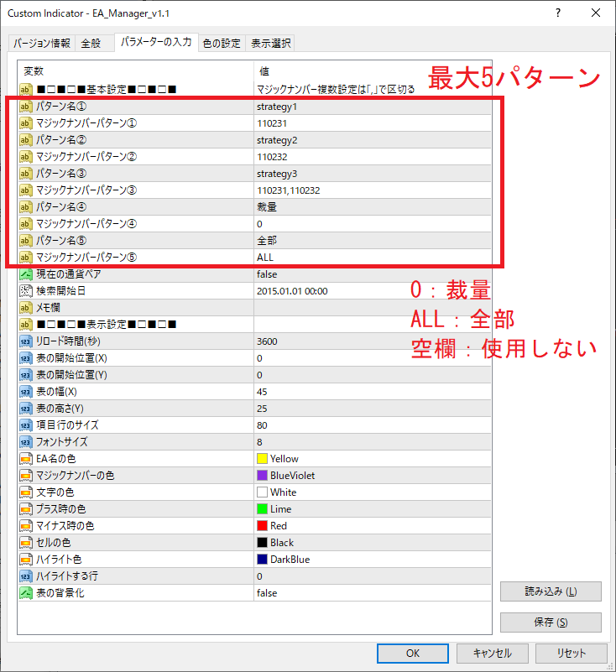Open the バージョン情報 tab

coord(42,44)
